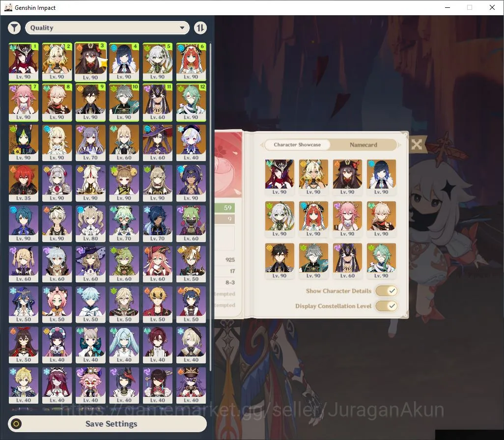
Task: Select Xingqiu in the character list
Action: click(x=24, y=224)
